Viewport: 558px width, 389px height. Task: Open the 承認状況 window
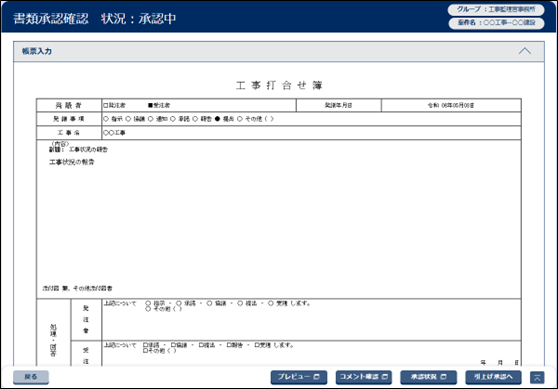[428, 377]
